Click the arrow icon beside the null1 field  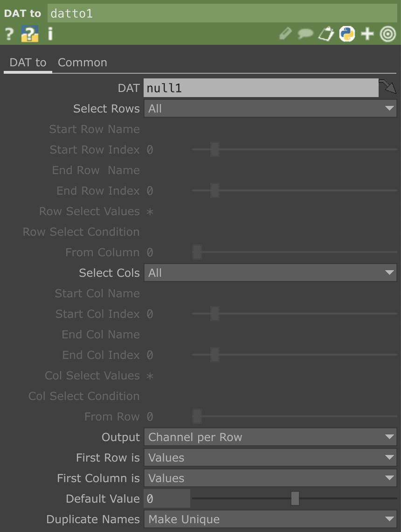click(x=387, y=87)
